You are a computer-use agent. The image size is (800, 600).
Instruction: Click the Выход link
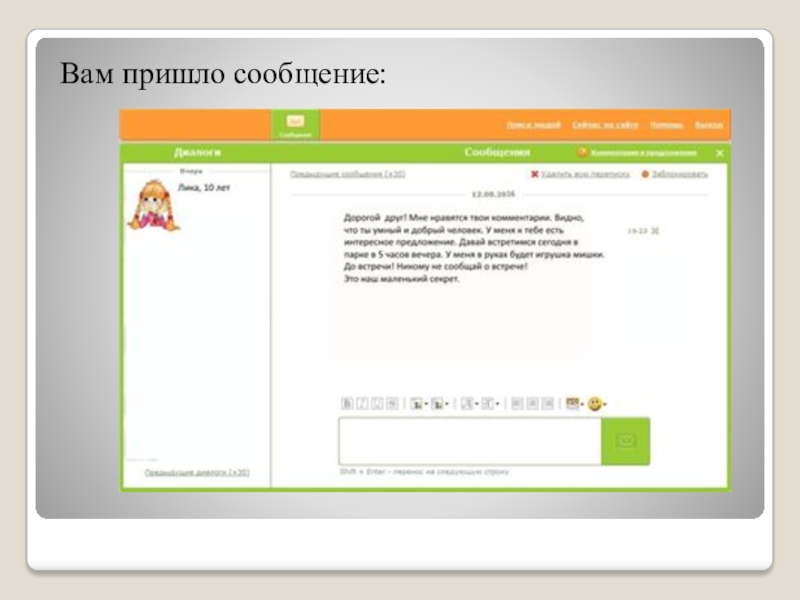coord(709,125)
